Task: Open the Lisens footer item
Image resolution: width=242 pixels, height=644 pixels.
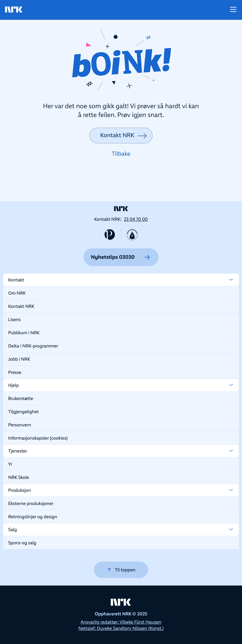Action: click(x=121, y=319)
